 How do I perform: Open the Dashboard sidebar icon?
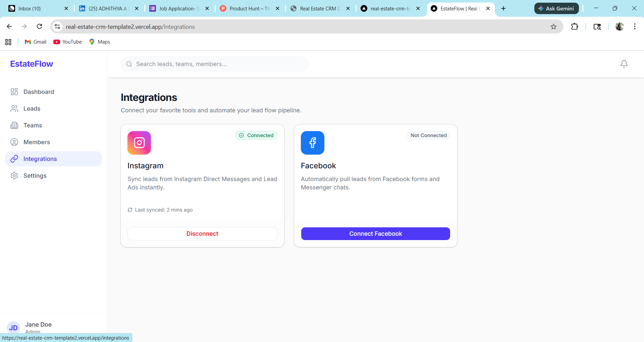click(x=14, y=92)
